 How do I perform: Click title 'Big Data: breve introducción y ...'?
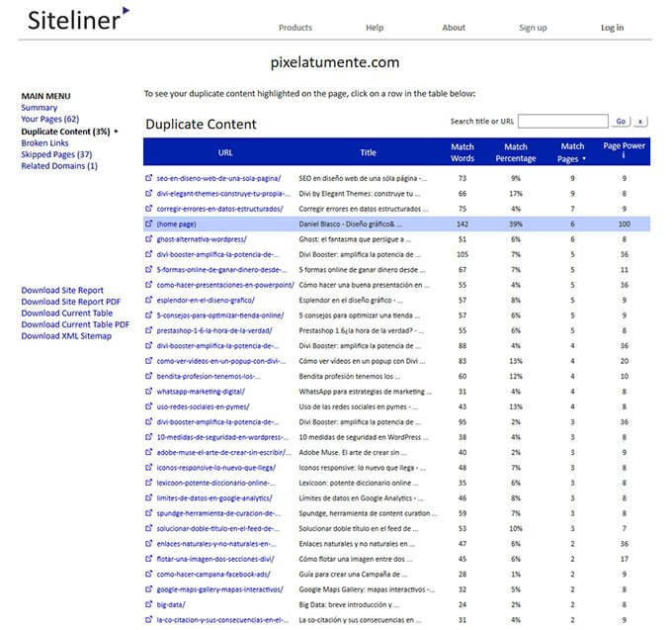[x=349, y=604]
